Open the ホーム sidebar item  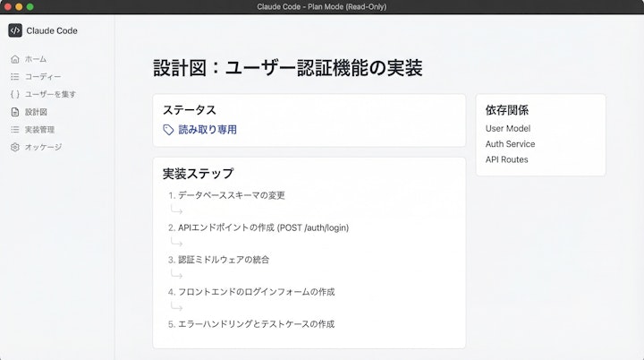[36, 59]
